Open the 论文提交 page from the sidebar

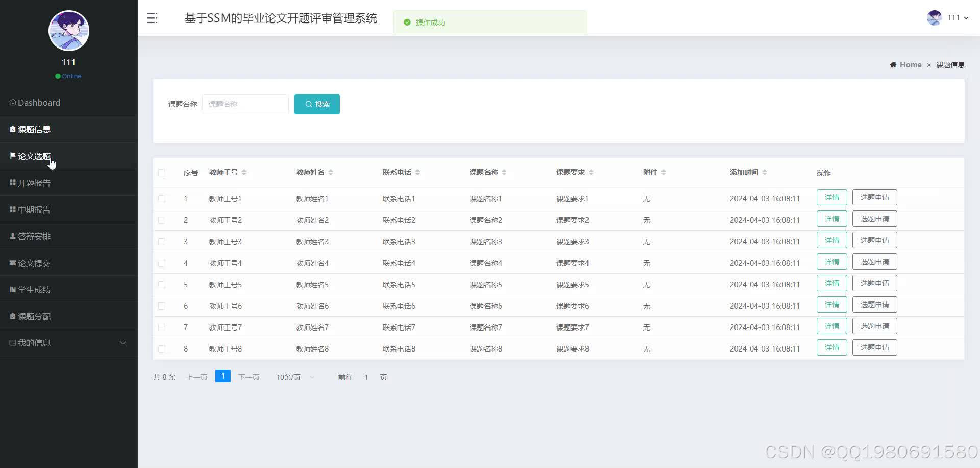[34, 263]
